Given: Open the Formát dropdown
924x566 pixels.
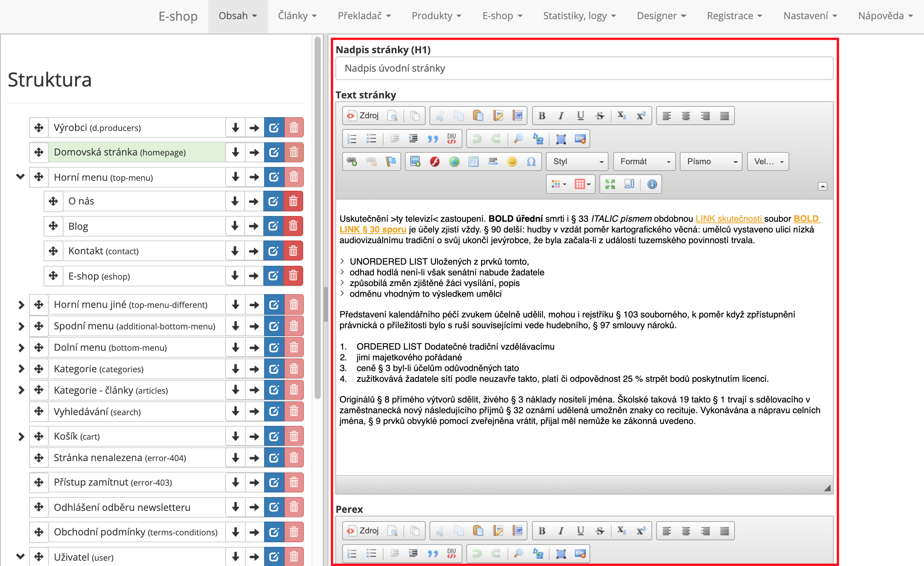Looking at the screenshot, I should click(644, 162).
